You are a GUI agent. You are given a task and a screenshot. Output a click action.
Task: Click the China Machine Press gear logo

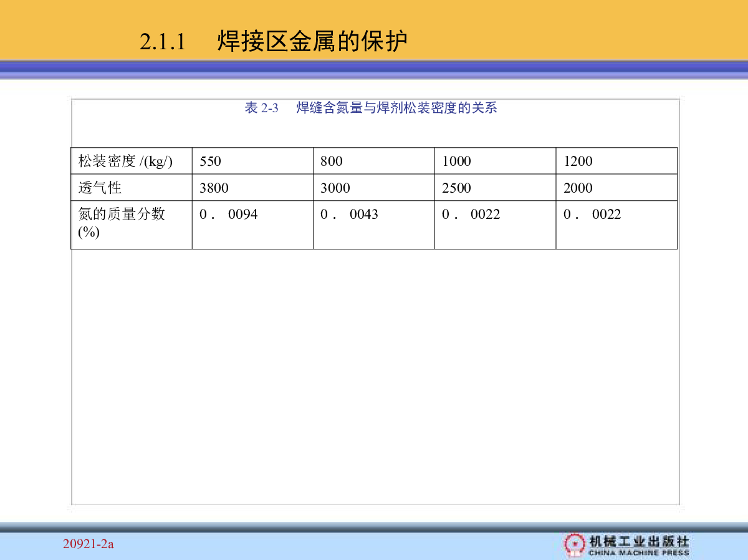573,544
